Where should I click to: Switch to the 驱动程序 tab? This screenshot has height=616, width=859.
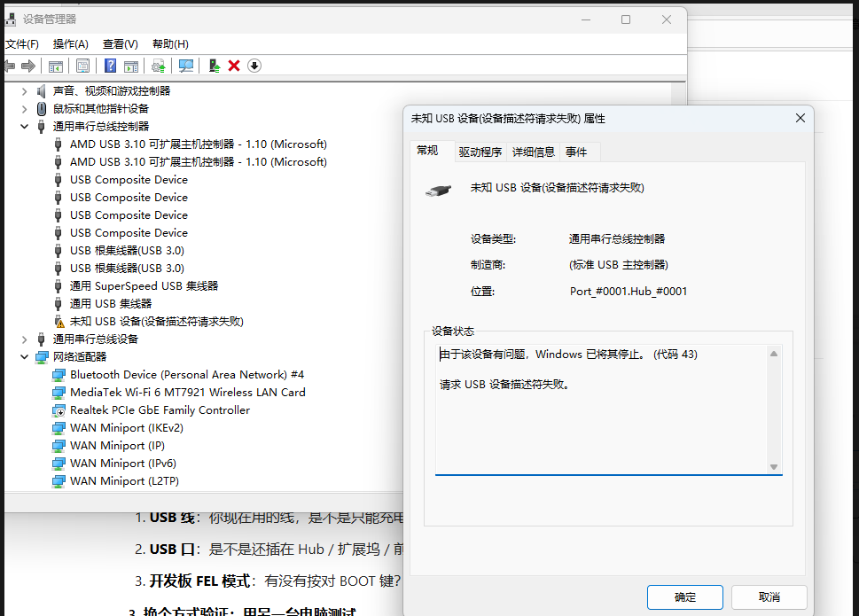[480, 152]
